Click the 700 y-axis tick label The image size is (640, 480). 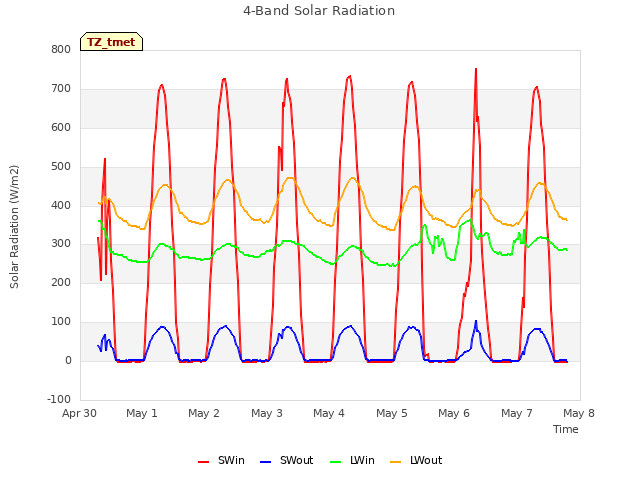coord(61,89)
